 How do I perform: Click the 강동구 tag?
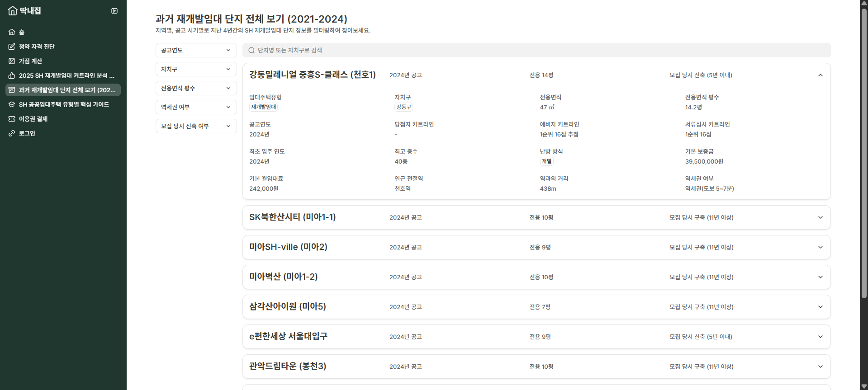[x=404, y=107]
